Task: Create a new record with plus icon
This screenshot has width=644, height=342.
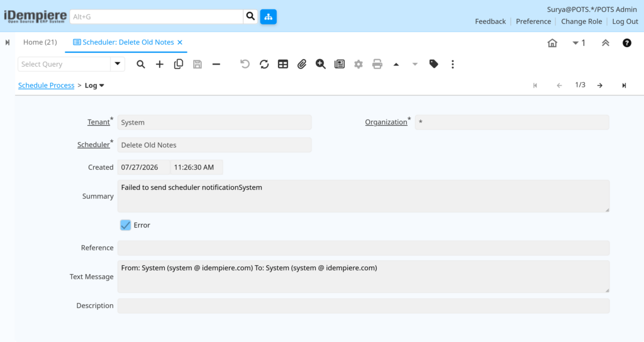Action: [159, 64]
